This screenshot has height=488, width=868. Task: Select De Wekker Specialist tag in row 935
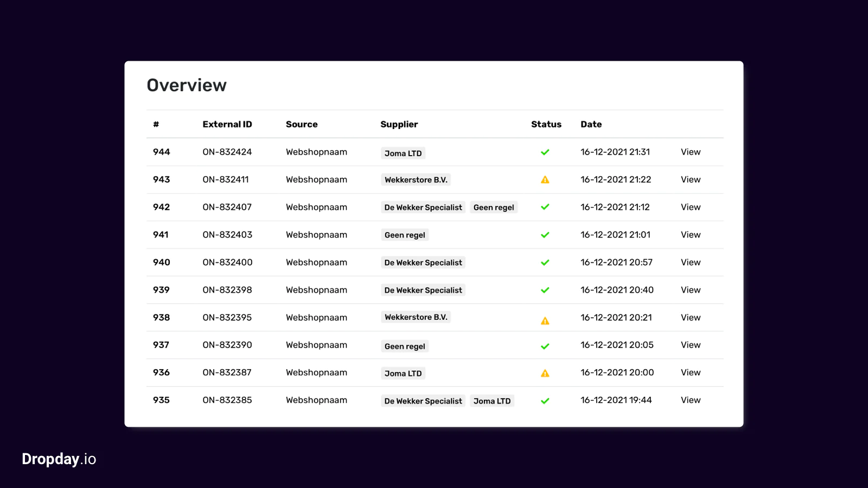(423, 401)
